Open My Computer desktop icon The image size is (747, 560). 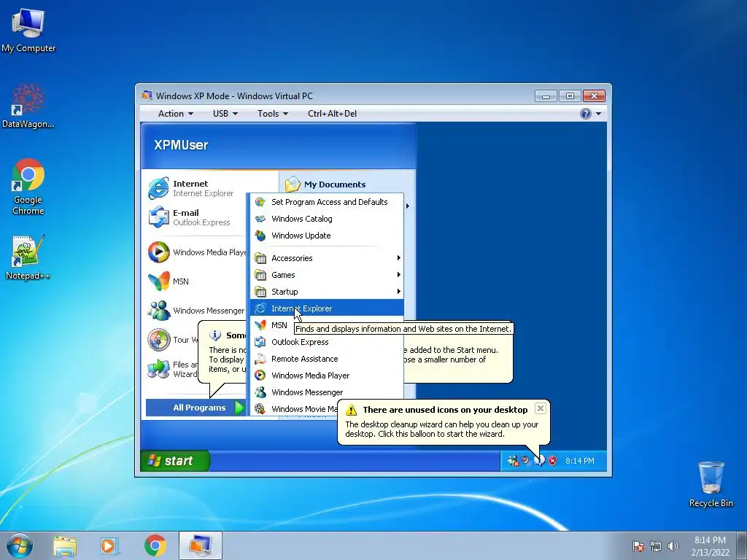click(x=28, y=29)
